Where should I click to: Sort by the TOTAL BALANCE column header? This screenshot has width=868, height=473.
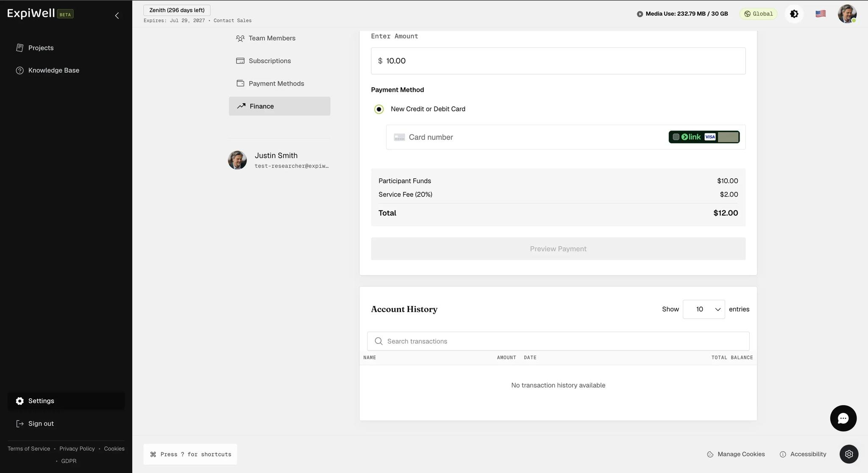click(732, 358)
